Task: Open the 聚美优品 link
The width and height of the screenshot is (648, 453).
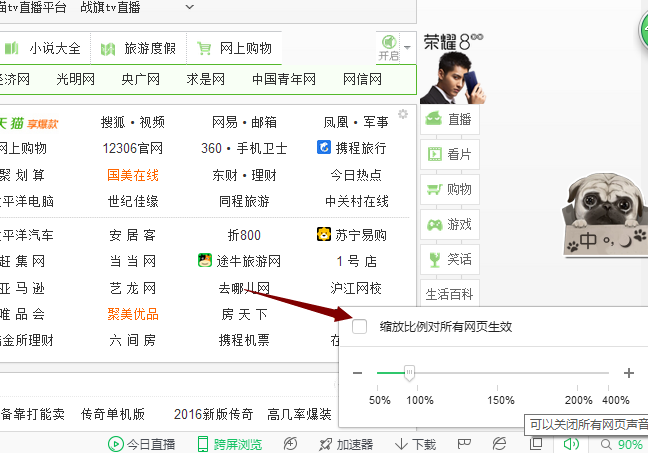Action: click(133, 314)
